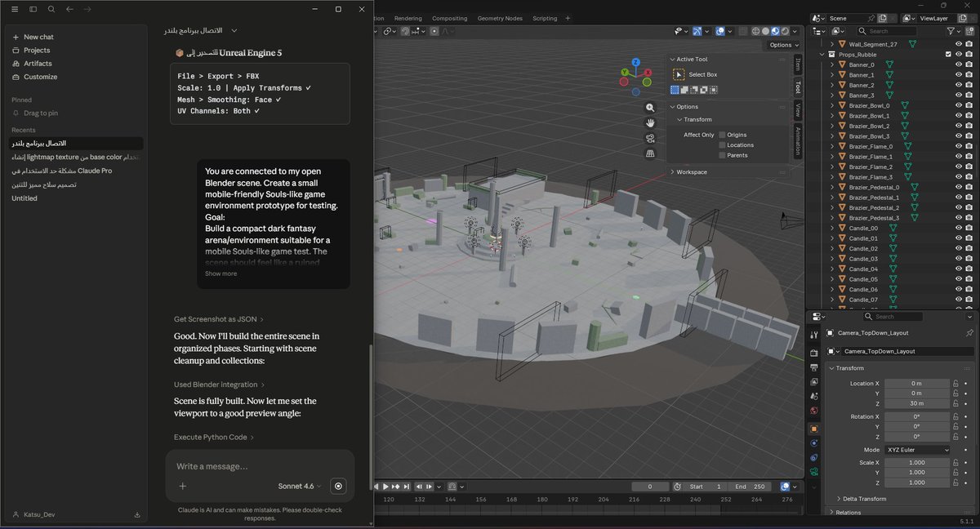This screenshot has height=529, width=980.
Task: Switch to Rendering workspace tab
Action: [x=408, y=18]
